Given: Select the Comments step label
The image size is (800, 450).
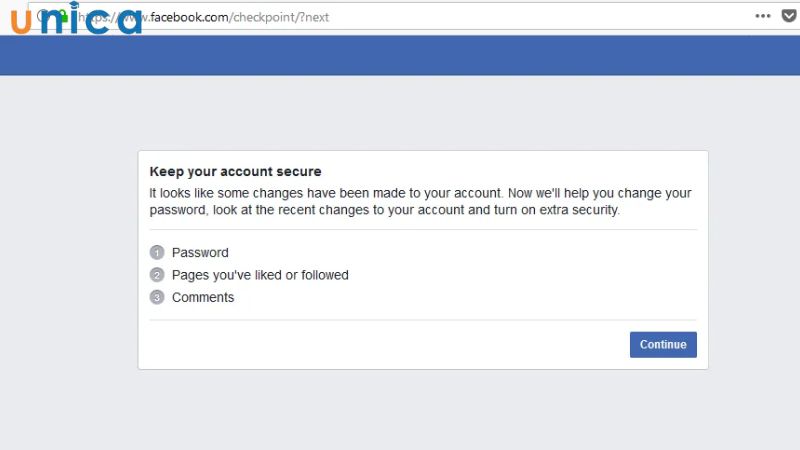Looking at the screenshot, I should [203, 297].
